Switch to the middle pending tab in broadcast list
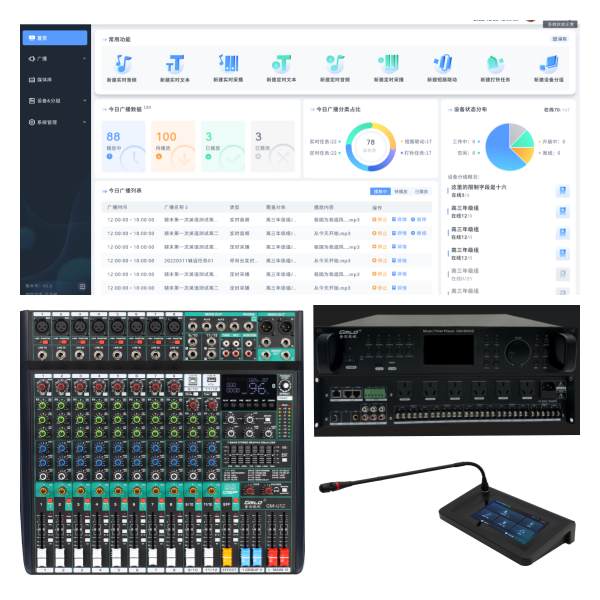The height and width of the screenshot is (600, 600). (401, 191)
